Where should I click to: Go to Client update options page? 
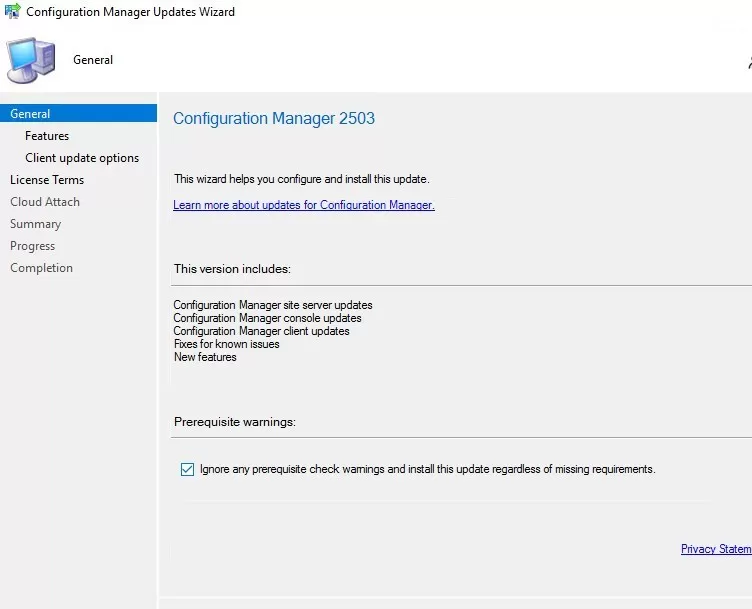tap(82, 158)
